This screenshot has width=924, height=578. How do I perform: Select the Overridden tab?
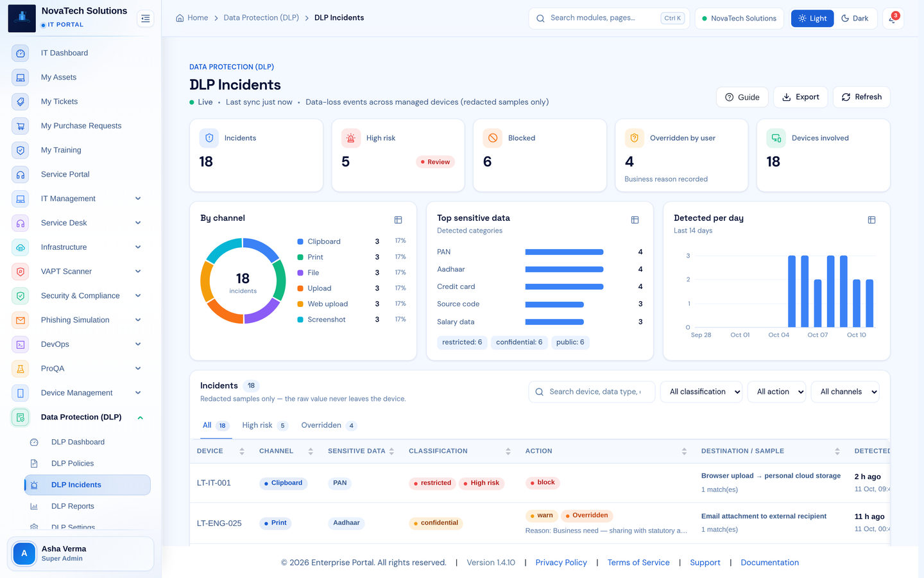coord(329,426)
